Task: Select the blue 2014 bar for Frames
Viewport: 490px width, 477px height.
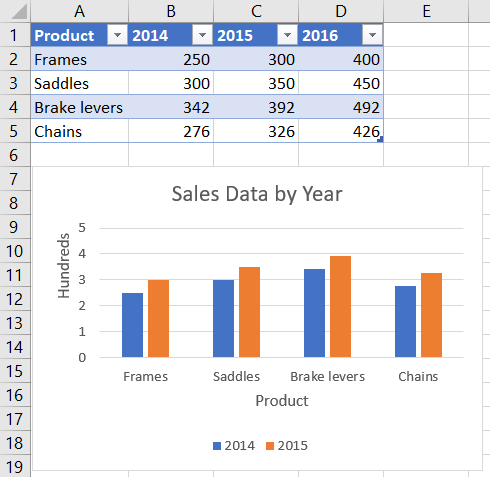Action: tap(132, 325)
